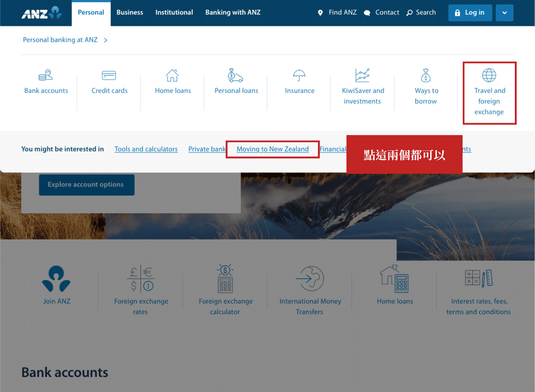Viewport: 535px width, 392px height.
Task: Open Interest rates, fees, terms and conditions
Action: click(479, 307)
